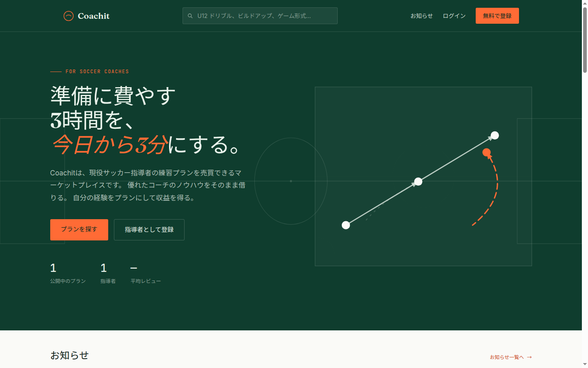The width and height of the screenshot is (588, 368).
Task: Click the magnifier icon in search box
Action: click(x=190, y=16)
